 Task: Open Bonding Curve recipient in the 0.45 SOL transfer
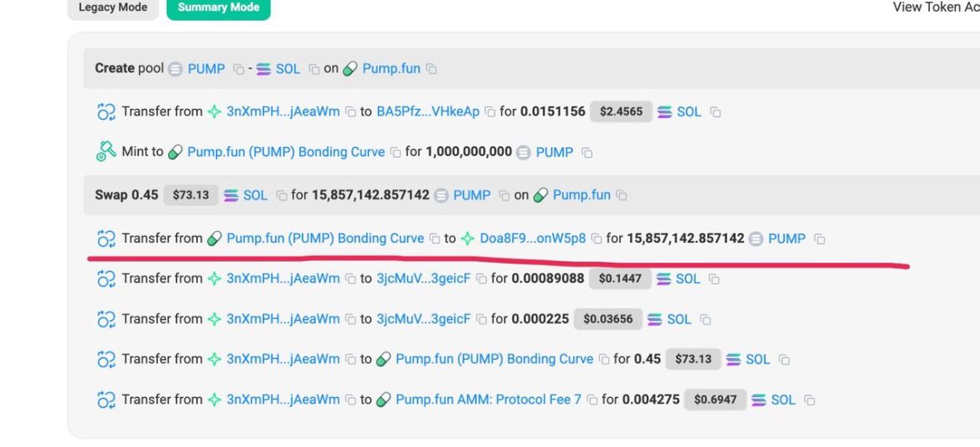pyautogui.click(x=495, y=359)
